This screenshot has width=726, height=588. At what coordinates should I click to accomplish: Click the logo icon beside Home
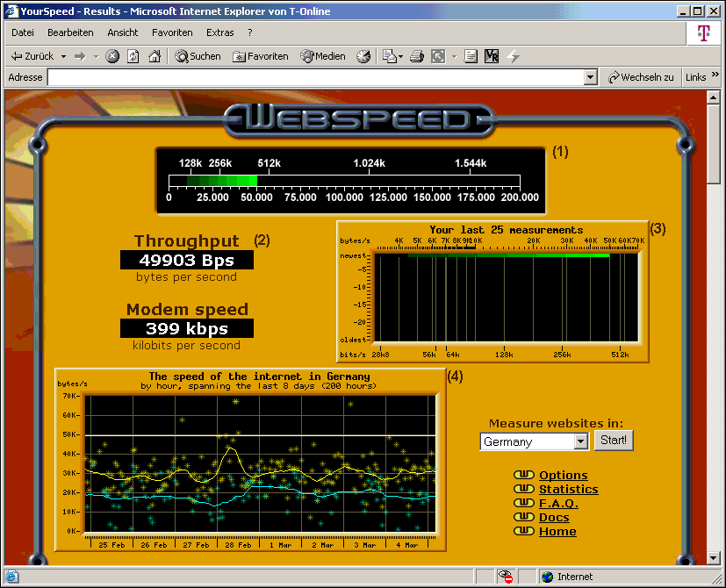pyautogui.click(x=524, y=531)
